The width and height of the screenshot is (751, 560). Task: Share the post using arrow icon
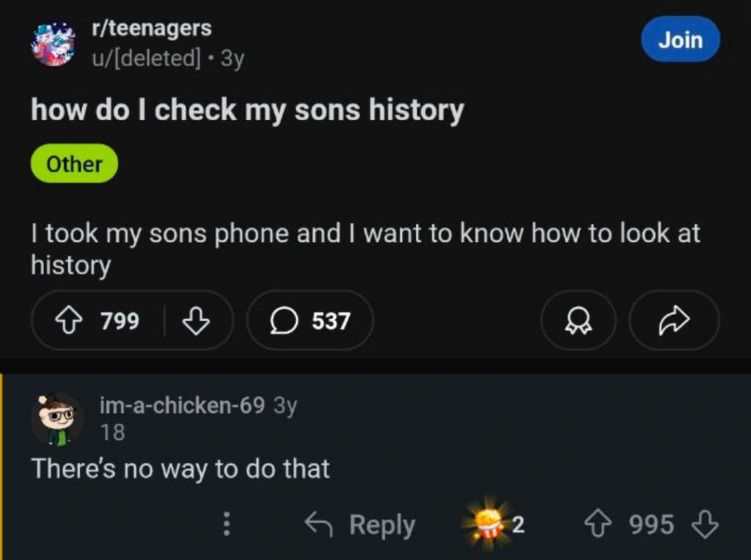coord(674,320)
